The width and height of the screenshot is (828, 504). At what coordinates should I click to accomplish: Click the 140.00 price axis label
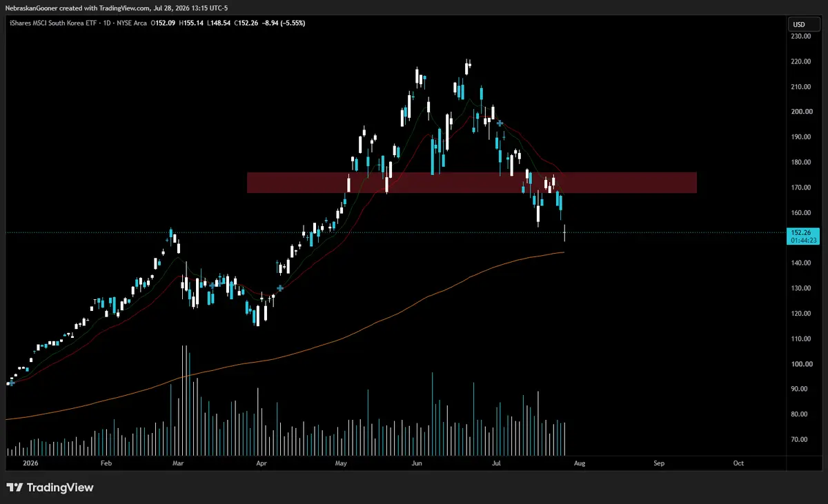800,263
